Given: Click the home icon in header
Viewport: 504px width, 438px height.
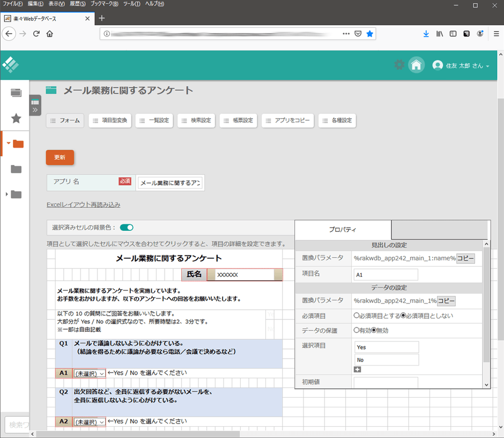Looking at the screenshot, I should [416, 65].
